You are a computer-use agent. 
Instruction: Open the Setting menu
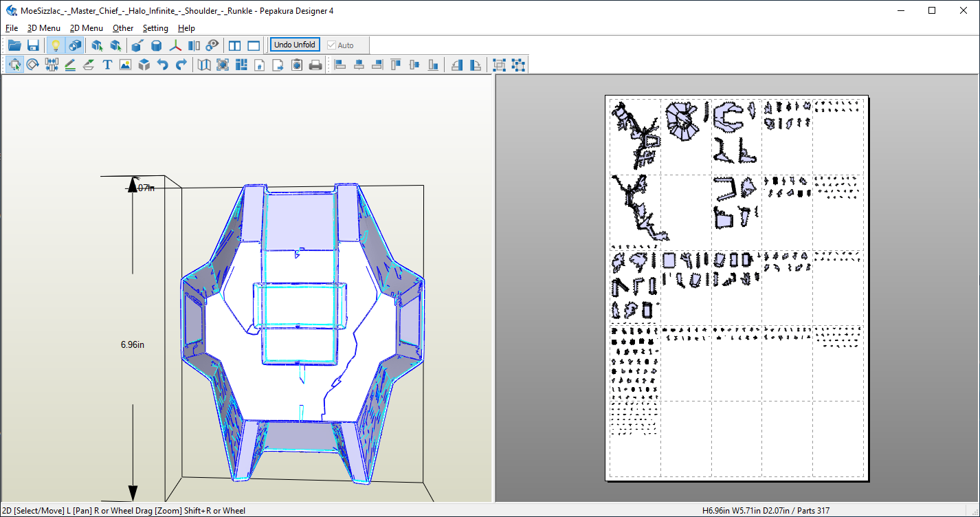[155, 28]
